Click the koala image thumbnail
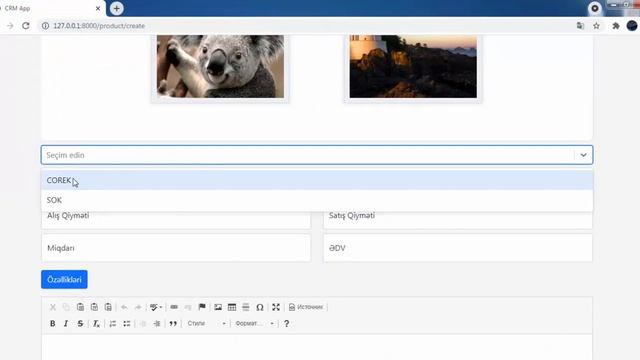This screenshot has height=360, width=640. pyautogui.click(x=220, y=66)
